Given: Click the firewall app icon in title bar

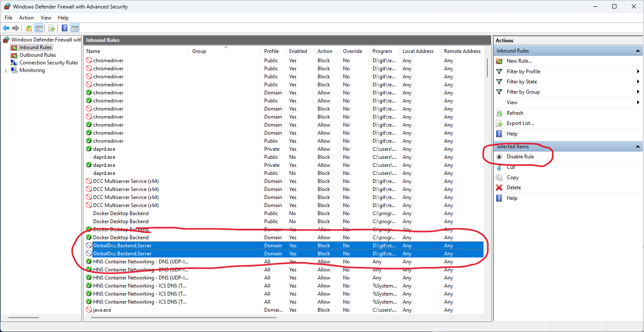Looking at the screenshot, I should pos(7,6).
